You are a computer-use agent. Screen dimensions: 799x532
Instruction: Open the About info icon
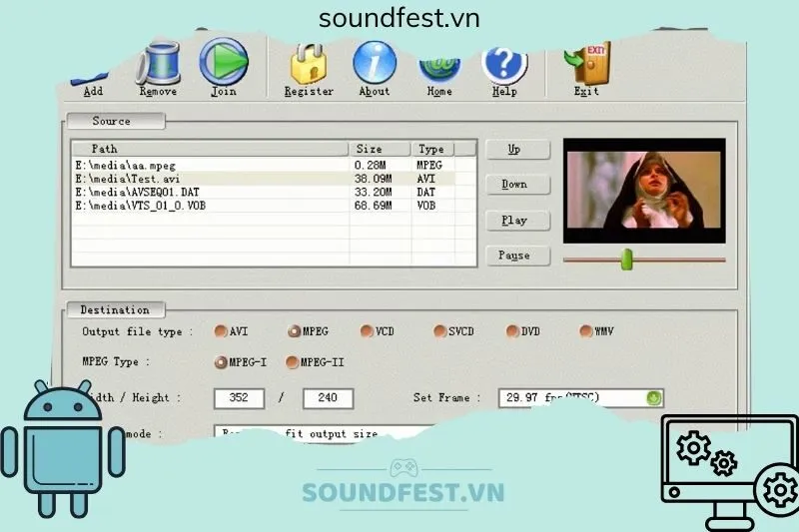click(375, 62)
